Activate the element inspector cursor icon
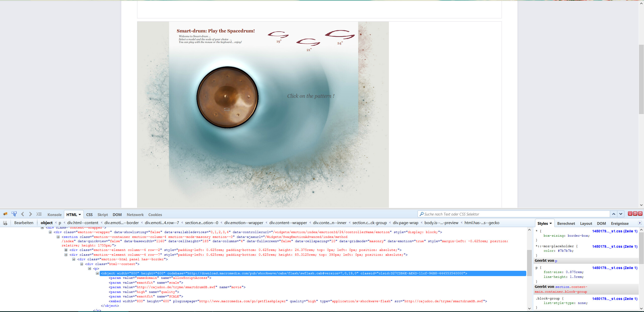Screen dimensions: 644x312 (14, 214)
